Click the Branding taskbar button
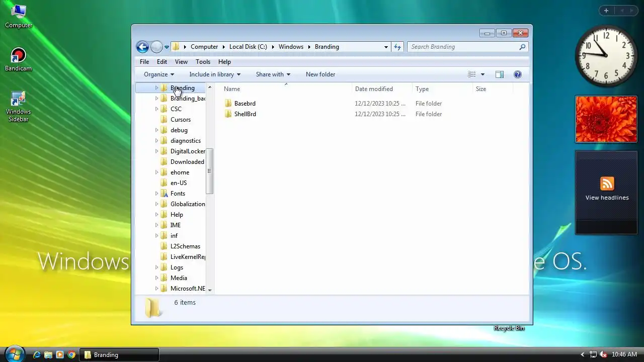 pyautogui.click(x=120, y=355)
